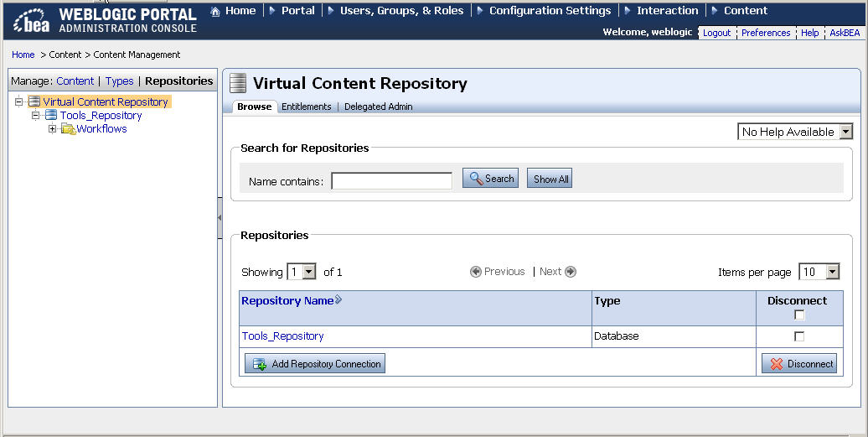Click the BEA logo
This screenshot has height=437, width=868.
(32, 20)
